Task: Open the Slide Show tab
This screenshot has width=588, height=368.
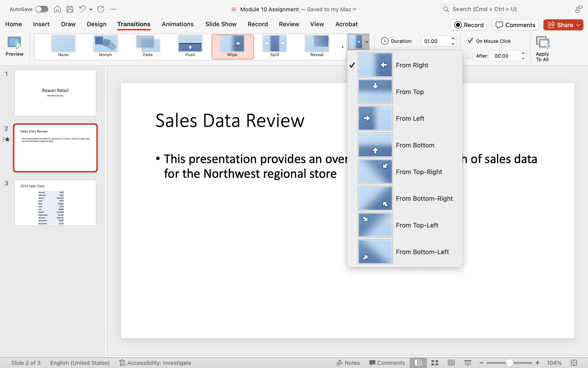Action: [221, 24]
